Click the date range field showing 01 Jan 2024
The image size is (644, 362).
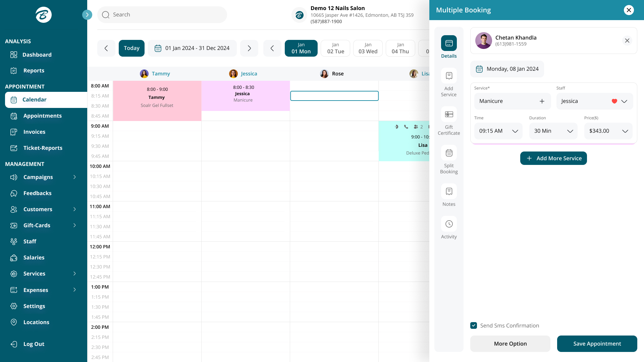click(192, 48)
